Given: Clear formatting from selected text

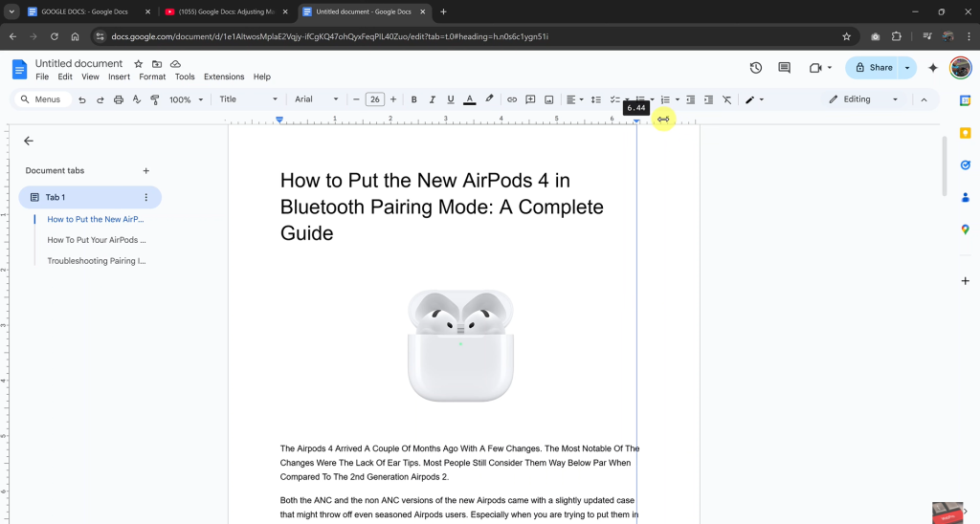Looking at the screenshot, I should tap(727, 100).
